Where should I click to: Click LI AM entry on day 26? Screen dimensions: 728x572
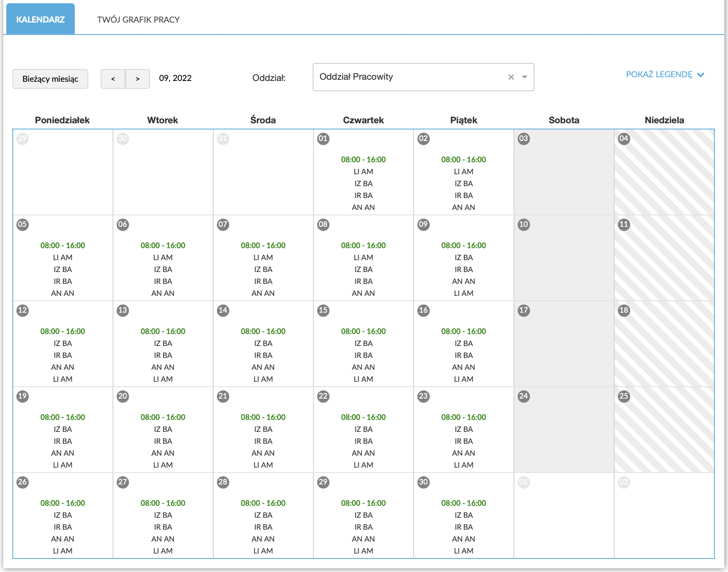pyautogui.click(x=63, y=551)
